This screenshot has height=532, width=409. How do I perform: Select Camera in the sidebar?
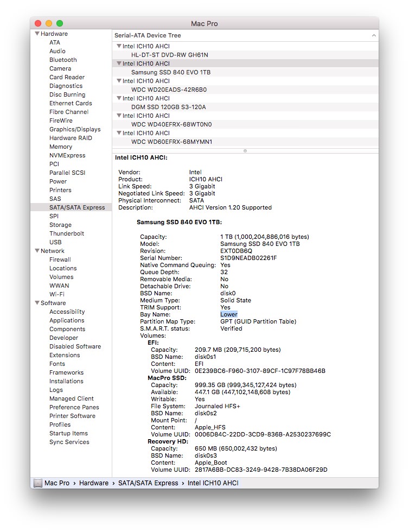(x=60, y=68)
